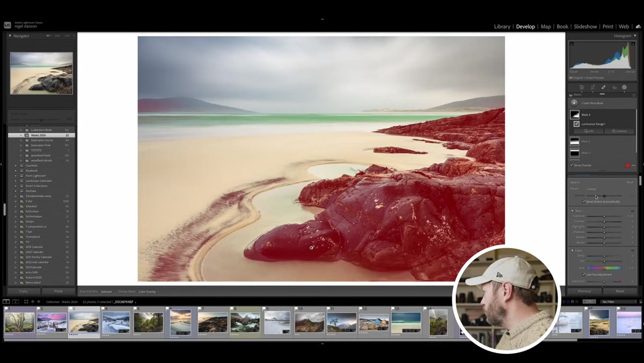Image resolution: width=644 pixels, height=363 pixels.
Task: Open the Library module
Action: tap(502, 26)
